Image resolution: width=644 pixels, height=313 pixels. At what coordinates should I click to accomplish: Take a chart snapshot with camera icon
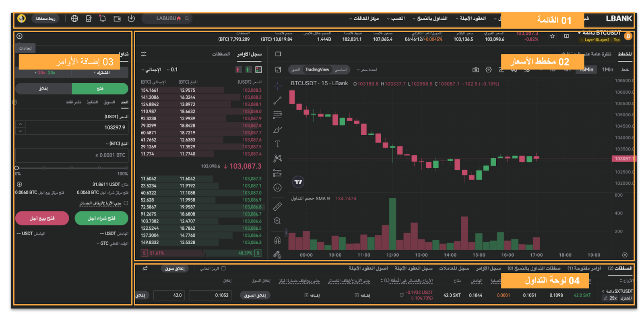476,70
